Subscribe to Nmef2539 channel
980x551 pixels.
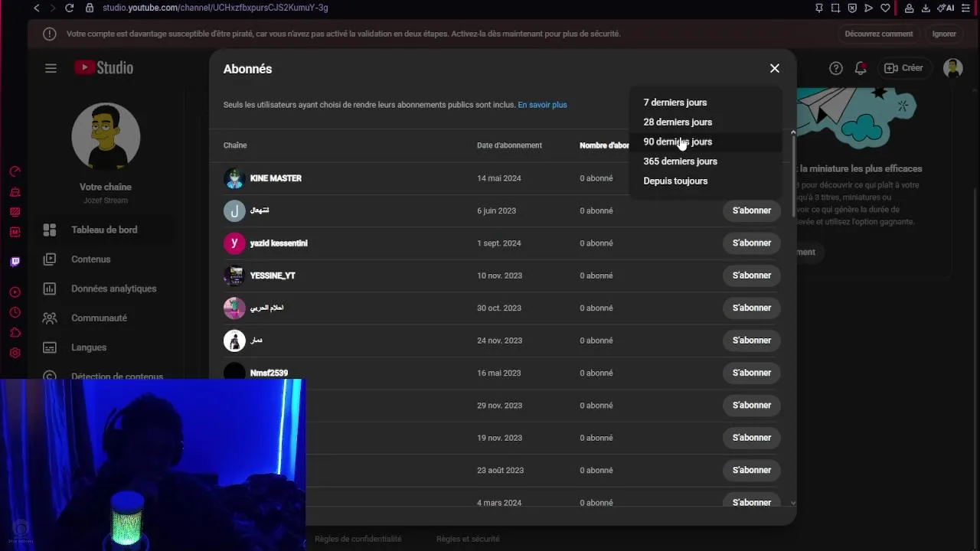pyautogui.click(x=751, y=373)
